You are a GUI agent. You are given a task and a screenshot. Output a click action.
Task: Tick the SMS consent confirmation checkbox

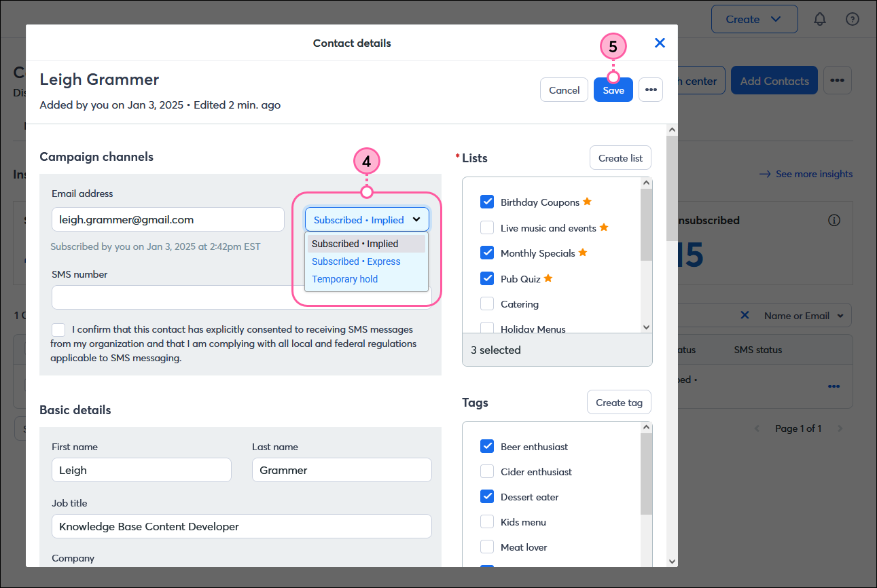coord(58,329)
